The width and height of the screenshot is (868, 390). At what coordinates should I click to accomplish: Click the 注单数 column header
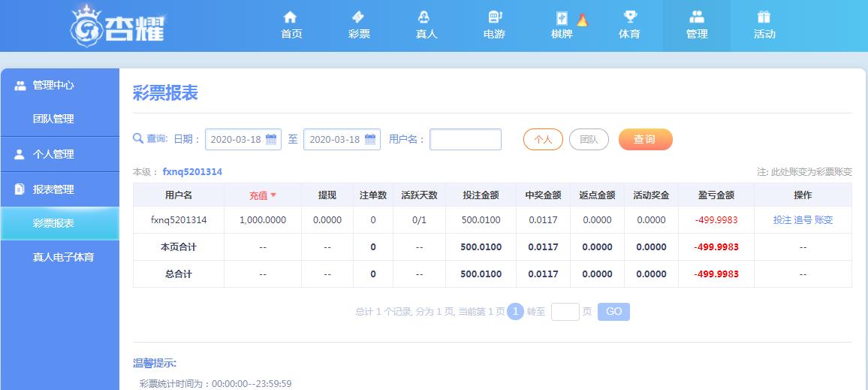tap(373, 195)
